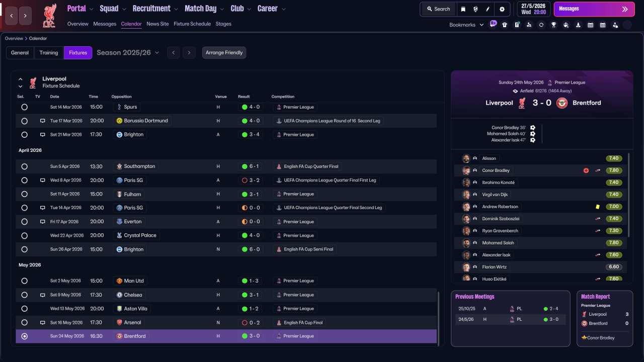Click the Liverpool club crest in header
The width and height of the screenshot is (644, 362).
click(49, 16)
